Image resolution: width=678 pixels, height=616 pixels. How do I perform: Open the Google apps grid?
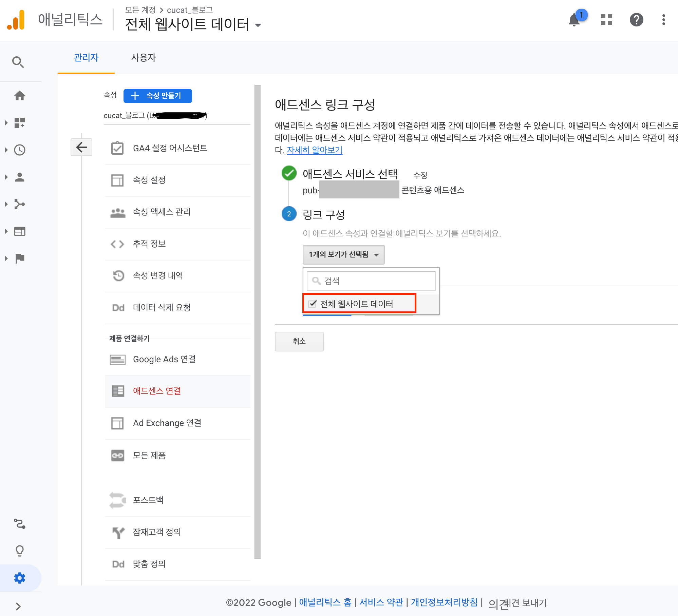[607, 20]
